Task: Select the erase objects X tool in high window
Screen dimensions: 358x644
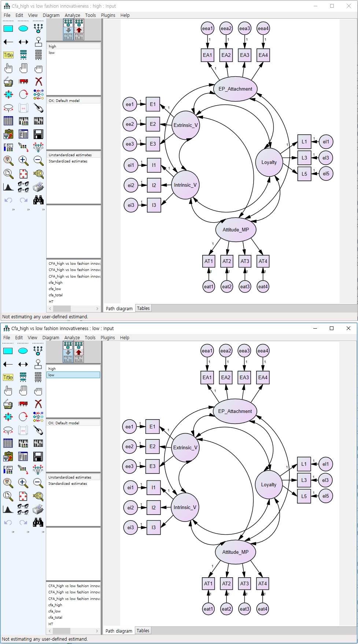Action: click(x=38, y=81)
